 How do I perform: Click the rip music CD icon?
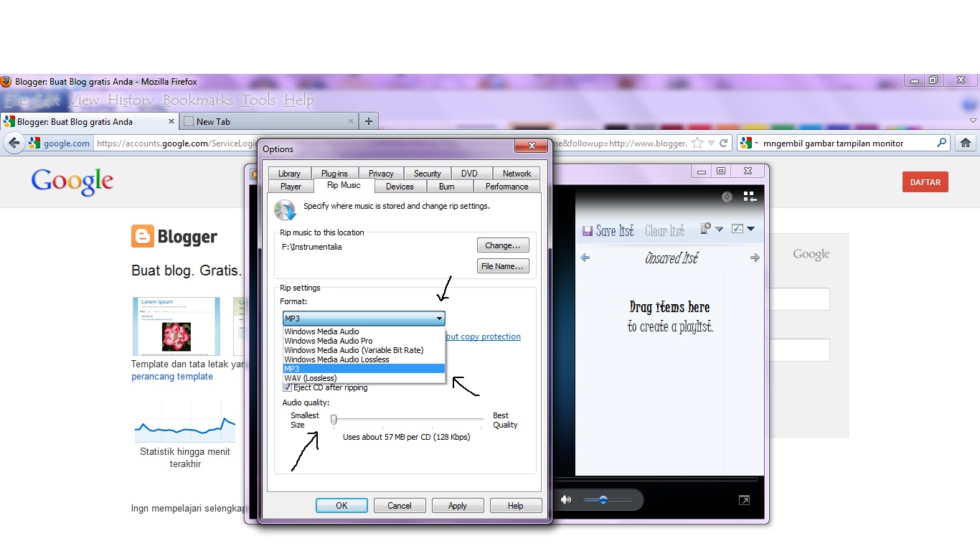[285, 210]
